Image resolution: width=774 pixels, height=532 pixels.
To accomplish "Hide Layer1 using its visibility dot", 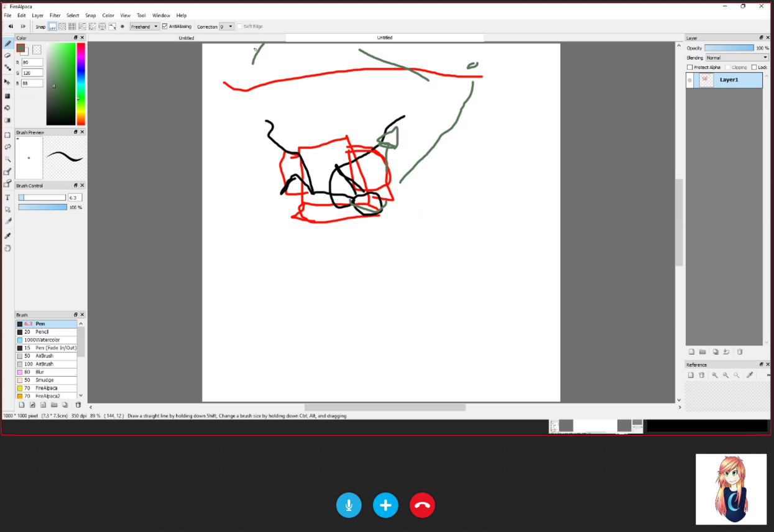I will coord(689,80).
